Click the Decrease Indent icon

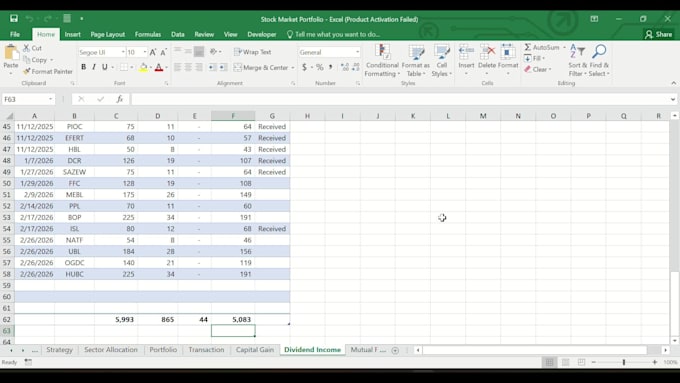tap(212, 67)
